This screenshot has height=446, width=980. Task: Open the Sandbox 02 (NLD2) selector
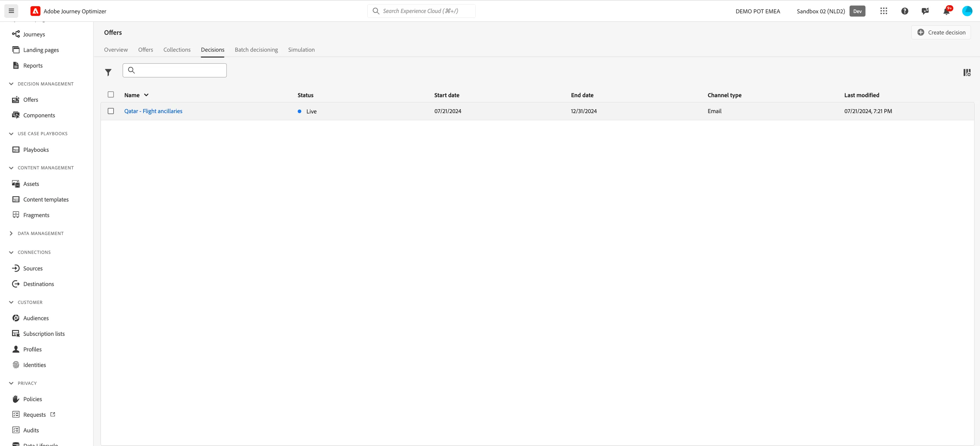pyautogui.click(x=831, y=11)
